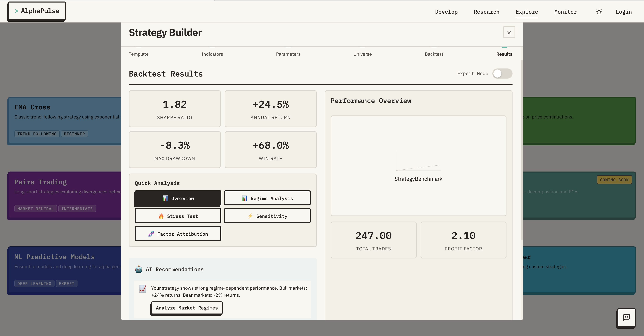Viewport: 644px width, 336px height.
Task: Run the Stress Test analysis
Action: click(x=178, y=216)
